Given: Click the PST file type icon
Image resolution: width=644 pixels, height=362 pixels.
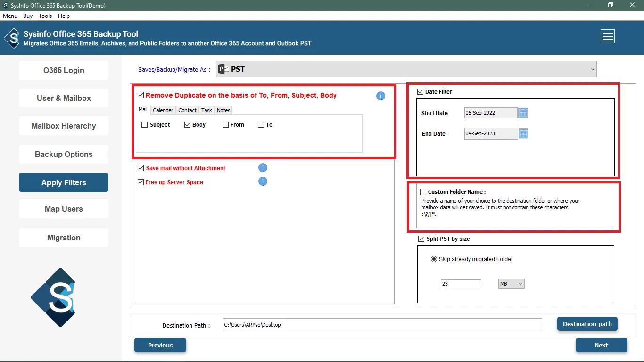Looking at the screenshot, I should tap(223, 69).
